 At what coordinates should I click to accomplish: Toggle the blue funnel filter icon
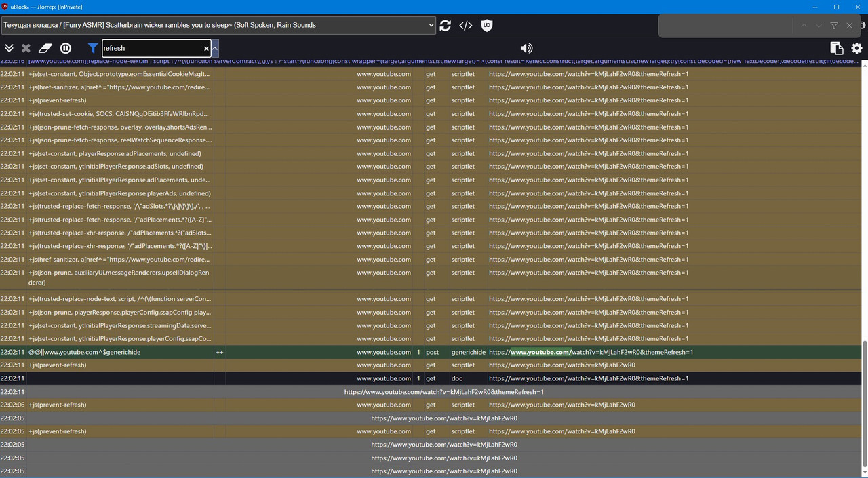pyautogui.click(x=93, y=48)
